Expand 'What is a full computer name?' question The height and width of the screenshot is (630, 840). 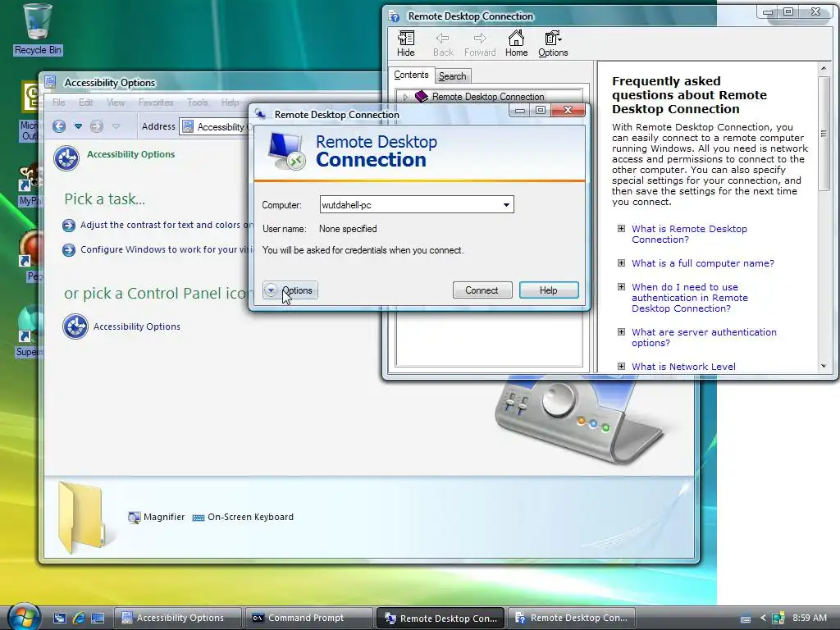pos(621,263)
